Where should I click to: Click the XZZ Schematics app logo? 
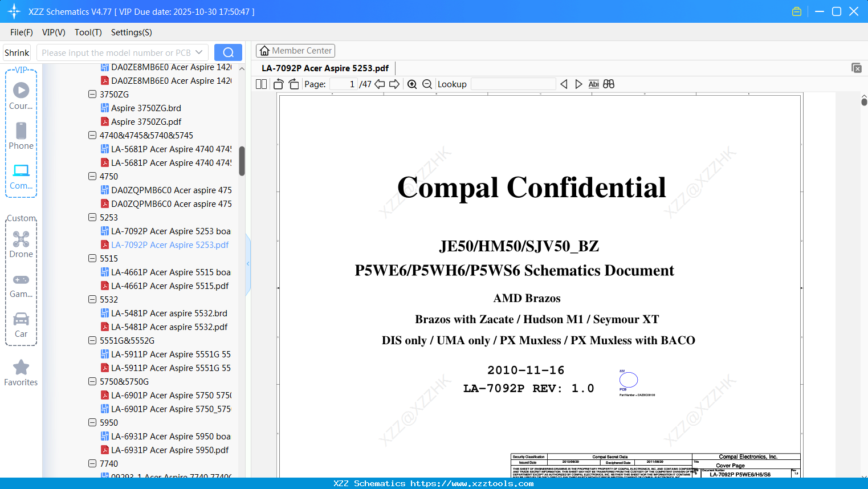tap(14, 11)
